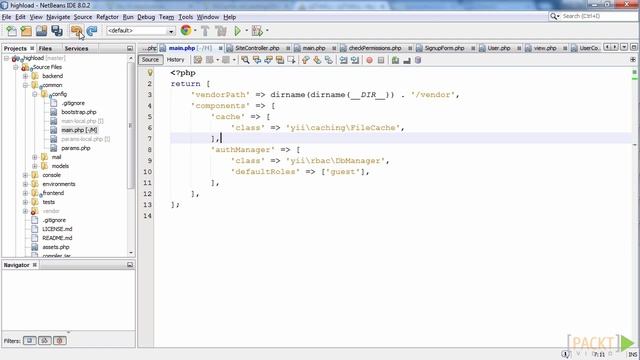The height and width of the screenshot is (360, 640).
Task: Collapse the common folder
Action: pos(25,85)
